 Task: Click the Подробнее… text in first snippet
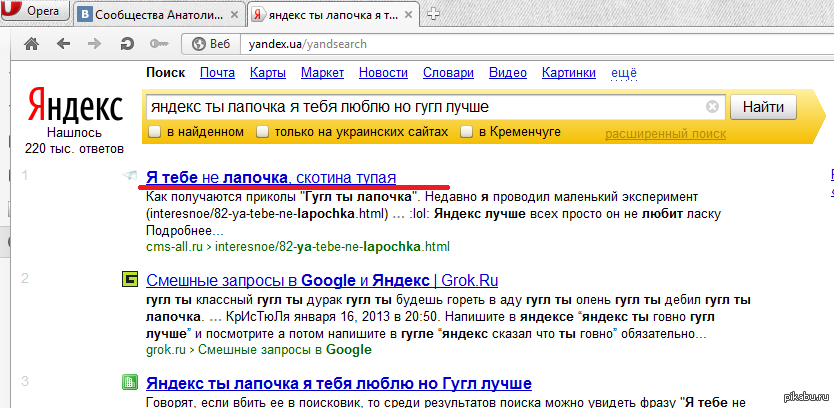point(186,231)
